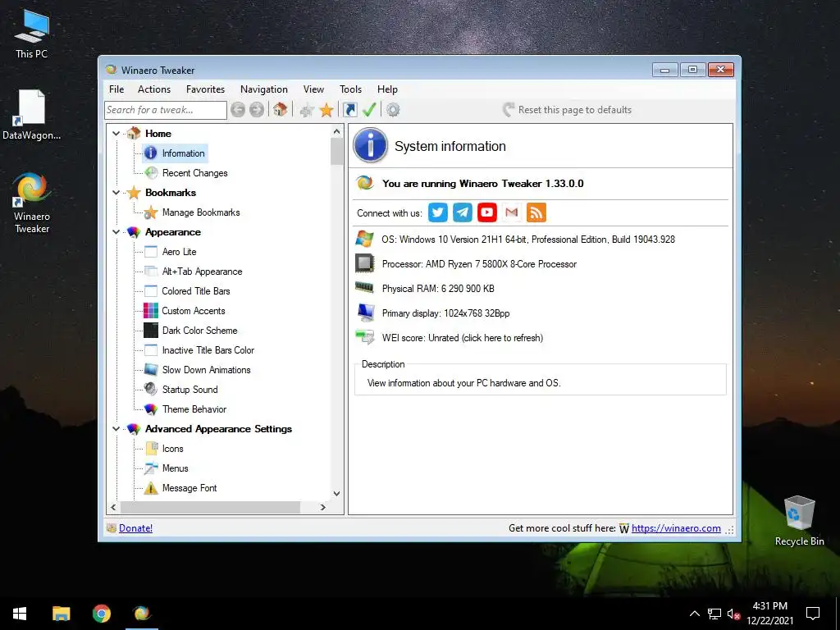Open the Actions menu
Image resolution: width=840 pixels, height=630 pixels.
[153, 89]
